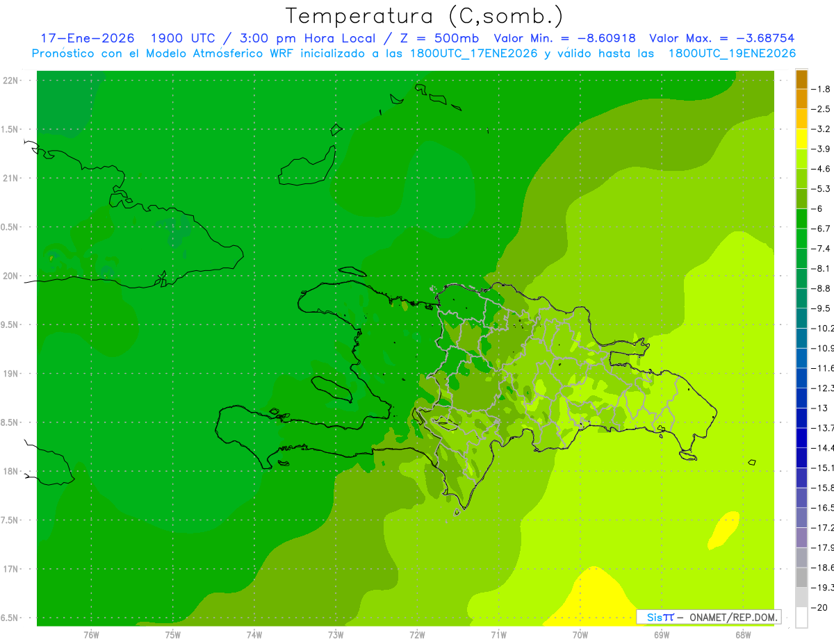This screenshot has height=644, width=834.
Task: Click the "75W" longitude label
Action: coord(173,634)
